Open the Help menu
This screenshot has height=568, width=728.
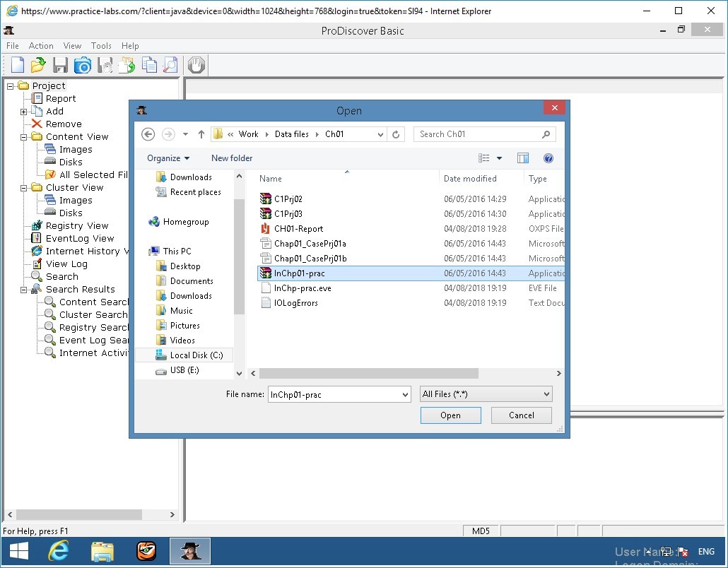pos(130,45)
